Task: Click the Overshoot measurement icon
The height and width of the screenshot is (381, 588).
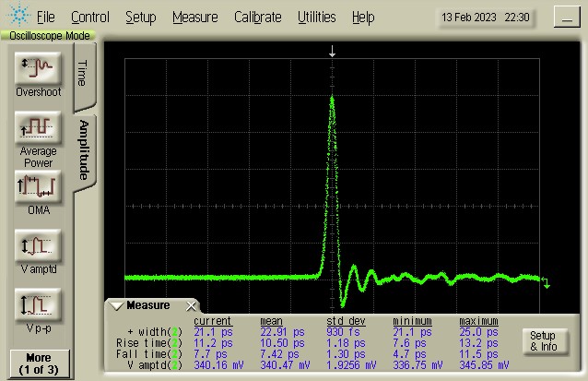Action: (x=38, y=67)
